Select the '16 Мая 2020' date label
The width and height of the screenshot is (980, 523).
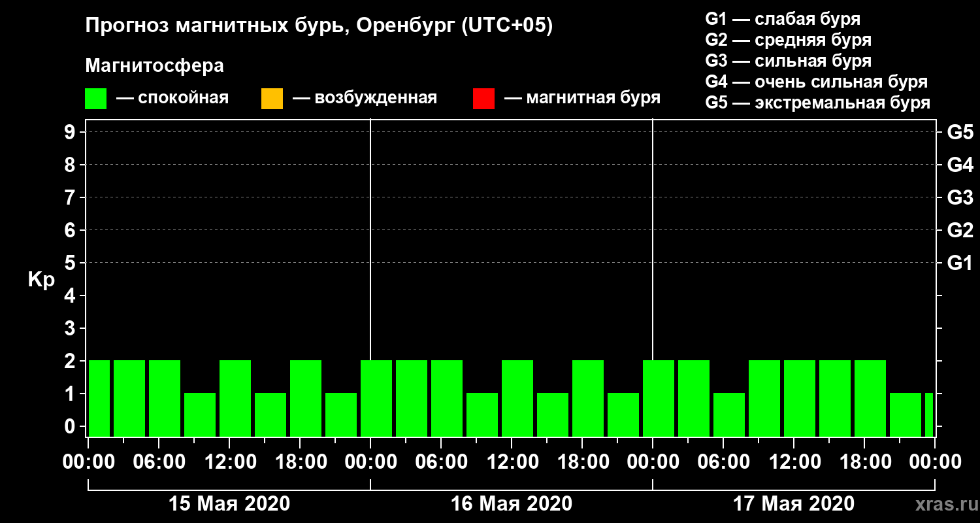tap(512, 503)
